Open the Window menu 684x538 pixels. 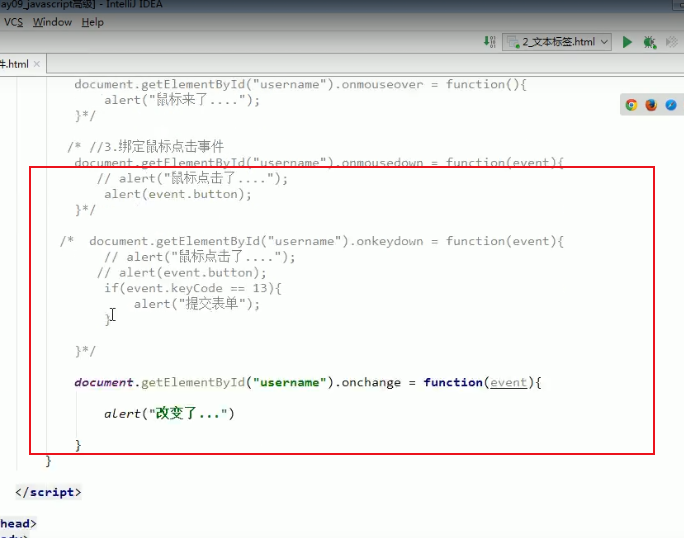click(x=52, y=22)
